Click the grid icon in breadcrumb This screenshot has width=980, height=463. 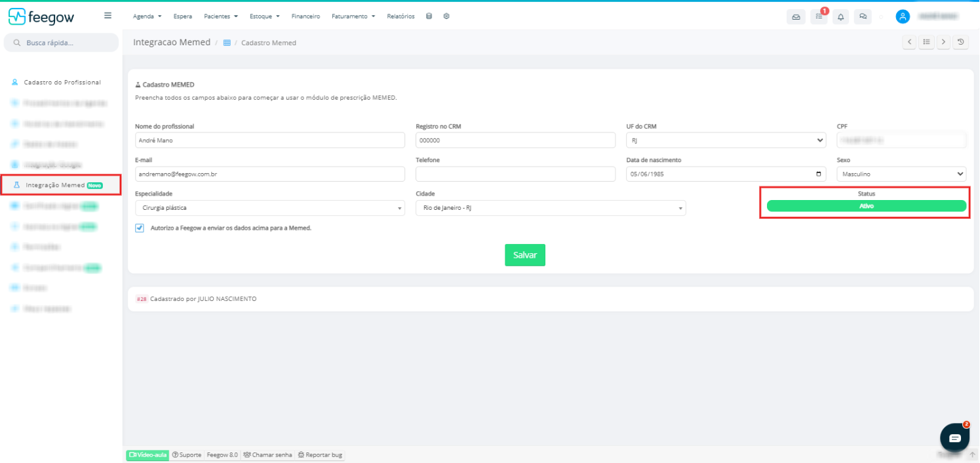227,43
